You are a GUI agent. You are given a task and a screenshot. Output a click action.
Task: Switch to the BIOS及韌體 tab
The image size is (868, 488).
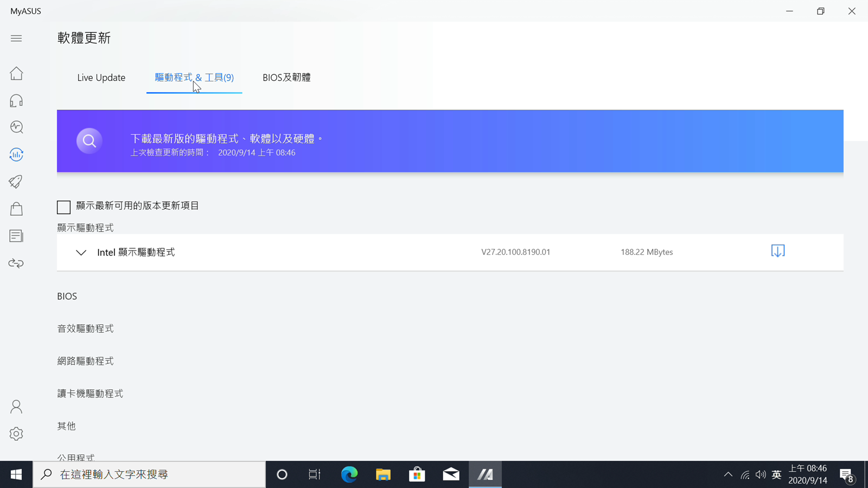[x=286, y=78]
